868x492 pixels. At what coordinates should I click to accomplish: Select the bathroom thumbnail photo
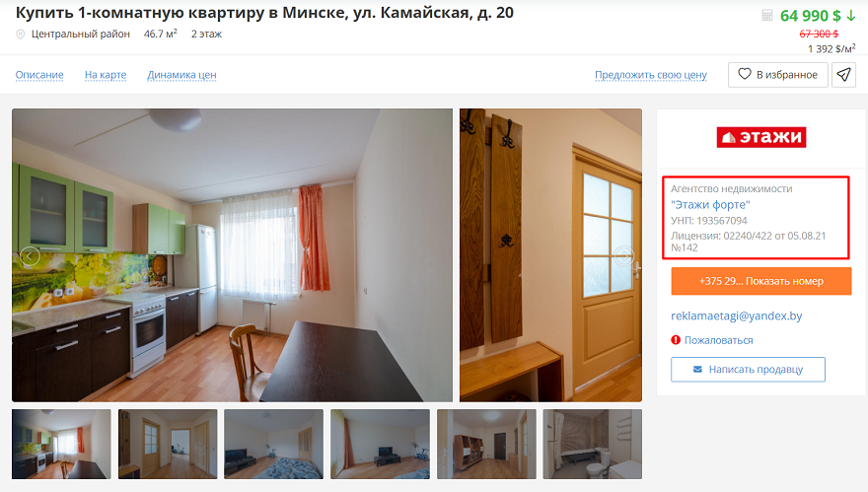593,444
